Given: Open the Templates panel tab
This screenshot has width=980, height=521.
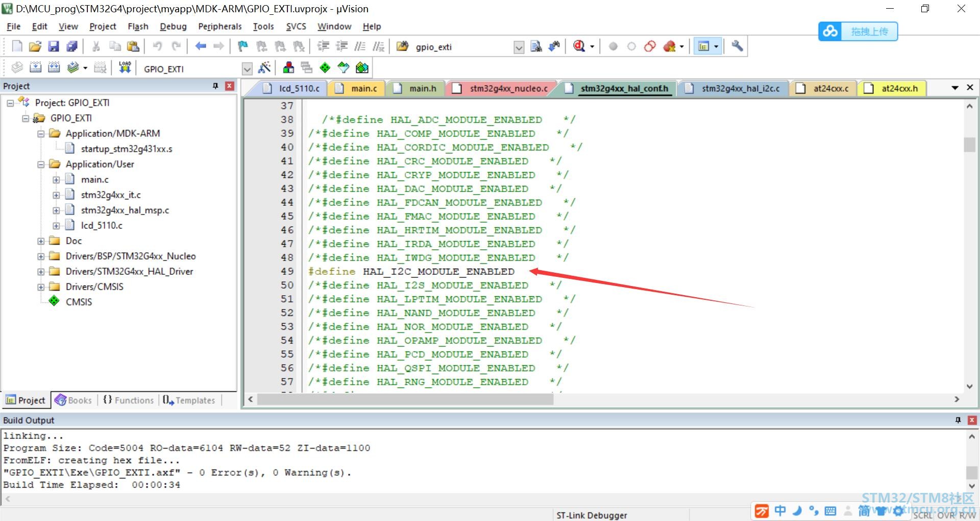Looking at the screenshot, I should click(x=189, y=400).
